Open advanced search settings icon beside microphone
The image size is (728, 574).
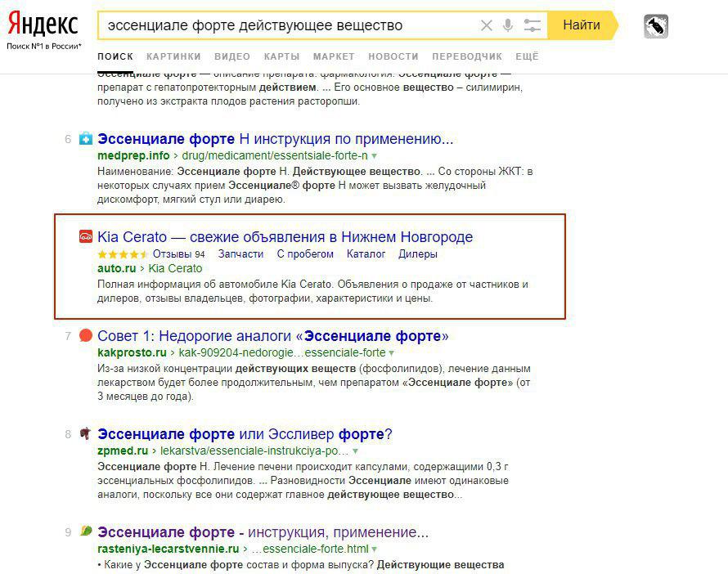click(532, 25)
